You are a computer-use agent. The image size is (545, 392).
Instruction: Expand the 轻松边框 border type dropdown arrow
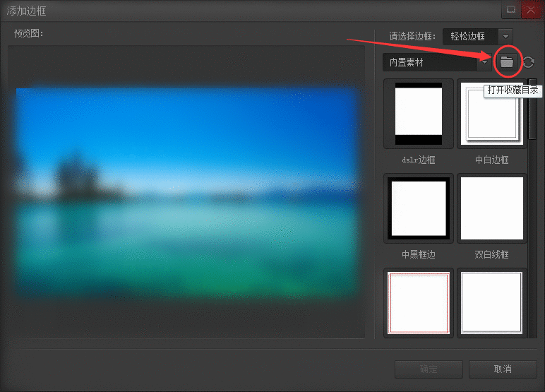[x=505, y=36]
